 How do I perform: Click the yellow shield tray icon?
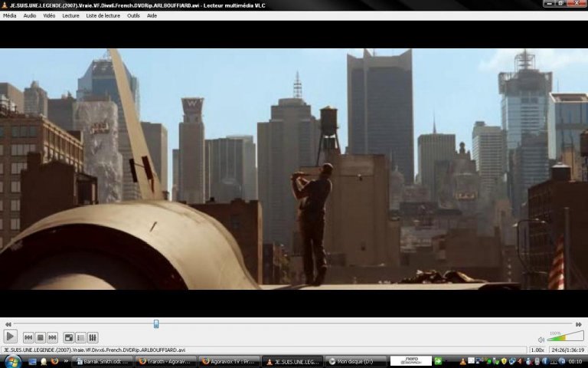[504, 361]
